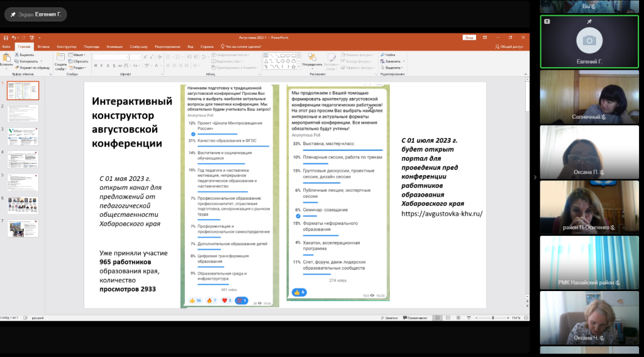Toggle bold Ж formatting

click(96, 65)
